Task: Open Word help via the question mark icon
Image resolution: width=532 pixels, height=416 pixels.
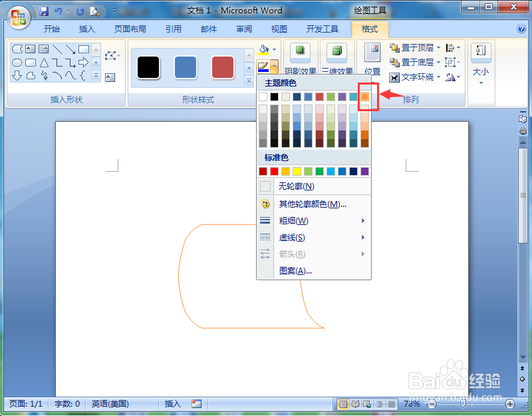Action: [x=521, y=29]
